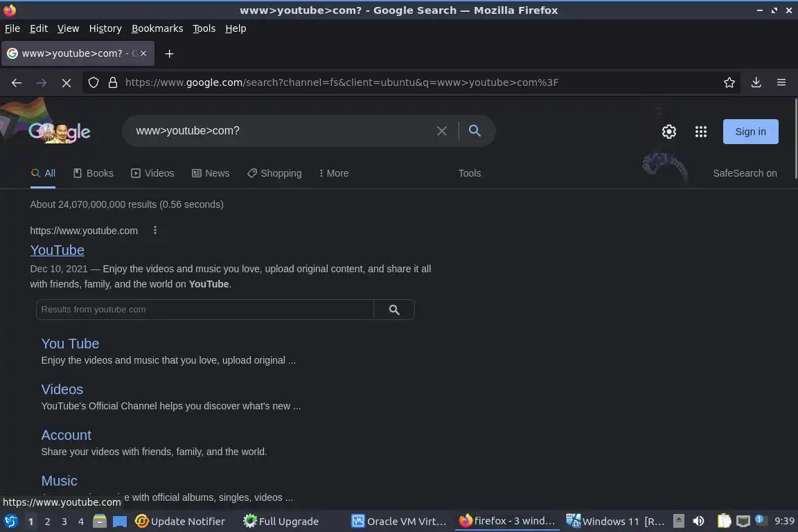Click the notification tray icon

point(759,520)
